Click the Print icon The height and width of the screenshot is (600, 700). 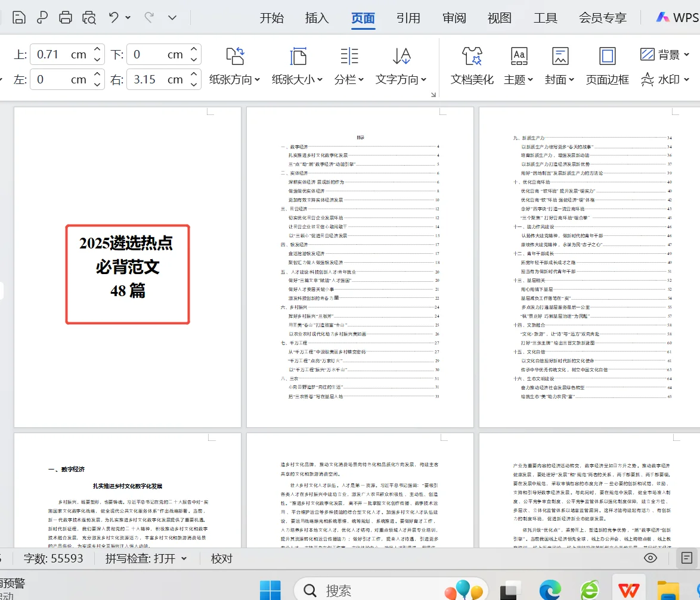(x=66, y=18)
